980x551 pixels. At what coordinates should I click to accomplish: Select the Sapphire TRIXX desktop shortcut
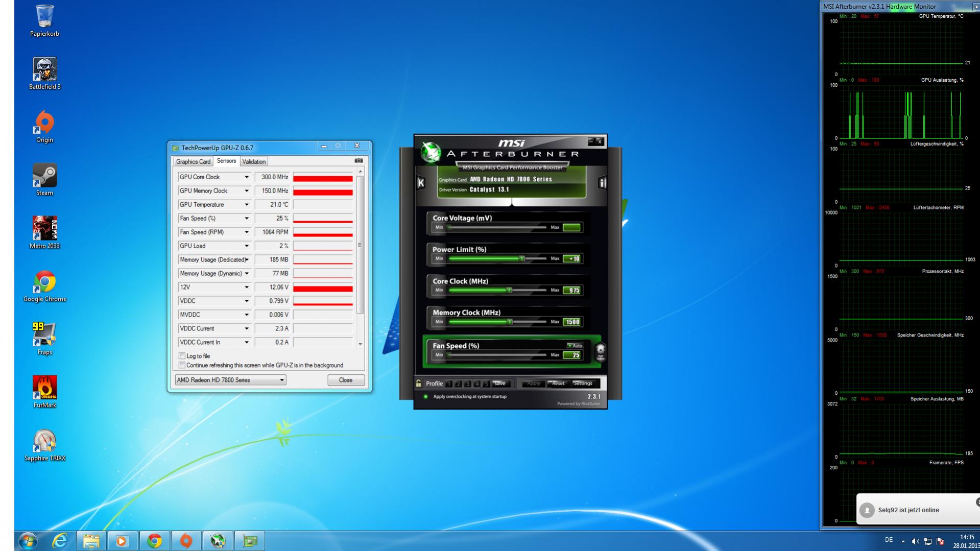(x=44, y=445)
